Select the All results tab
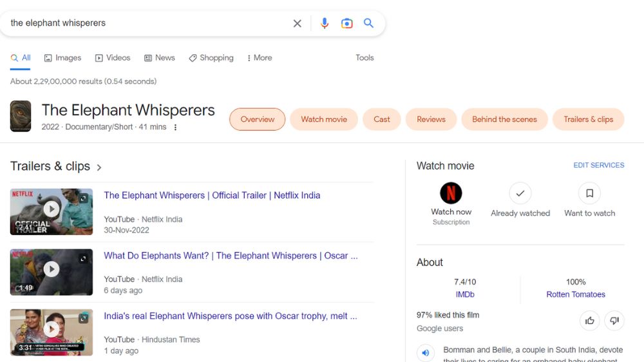Image resolution: width=644 pixels, height=362 pixels. click(21, 58)
